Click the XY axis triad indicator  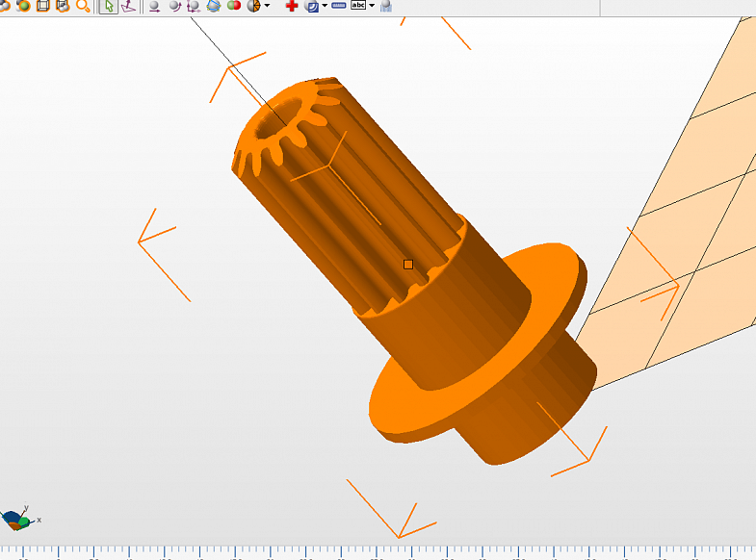point(17,521)
